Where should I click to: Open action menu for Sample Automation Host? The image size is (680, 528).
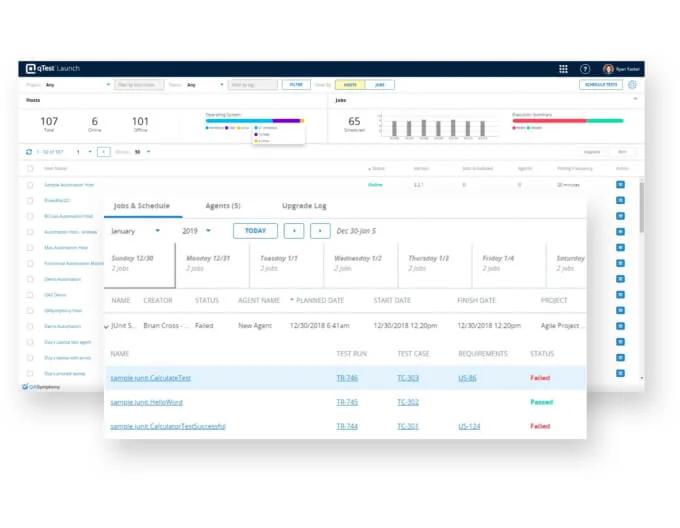[620, 185]
